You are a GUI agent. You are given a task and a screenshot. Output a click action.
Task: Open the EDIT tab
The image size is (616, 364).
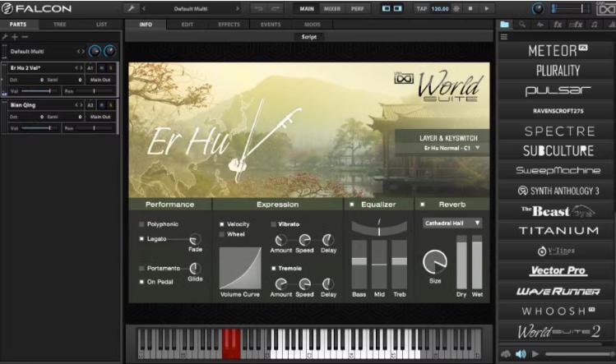point(188,25)
